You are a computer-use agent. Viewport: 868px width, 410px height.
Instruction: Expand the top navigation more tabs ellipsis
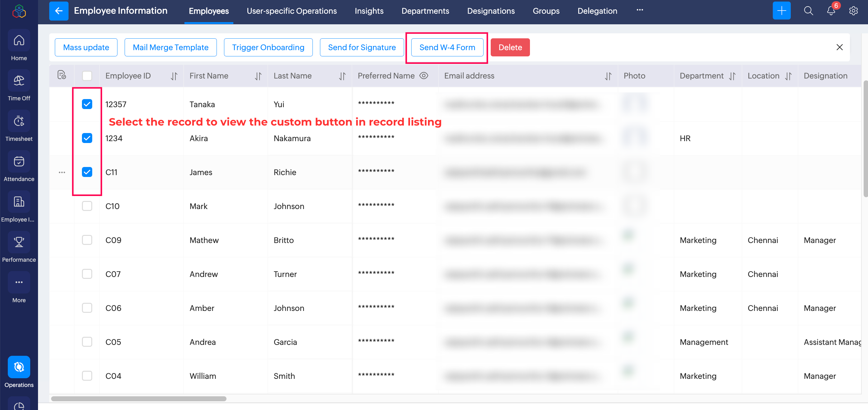tap(640, 10)
